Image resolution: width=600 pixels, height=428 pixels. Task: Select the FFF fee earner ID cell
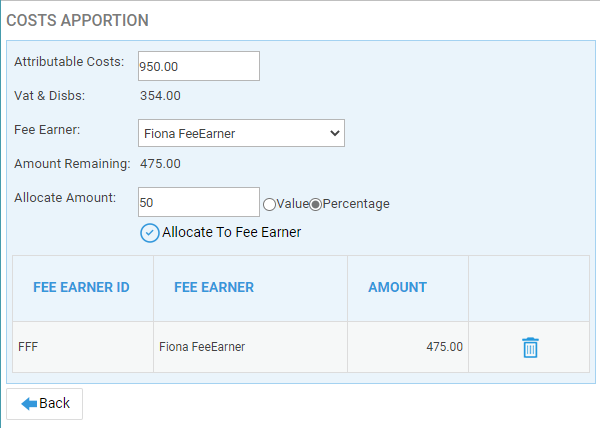point(83,347)
